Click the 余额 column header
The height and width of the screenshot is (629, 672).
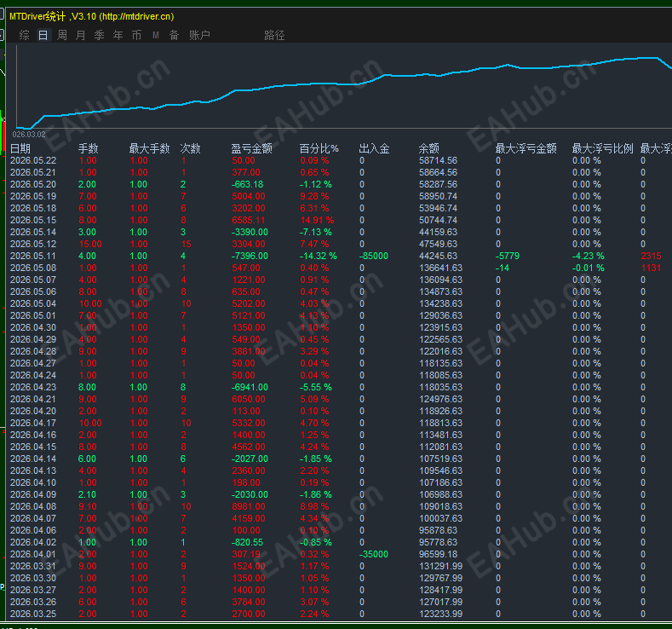point(429,149)
